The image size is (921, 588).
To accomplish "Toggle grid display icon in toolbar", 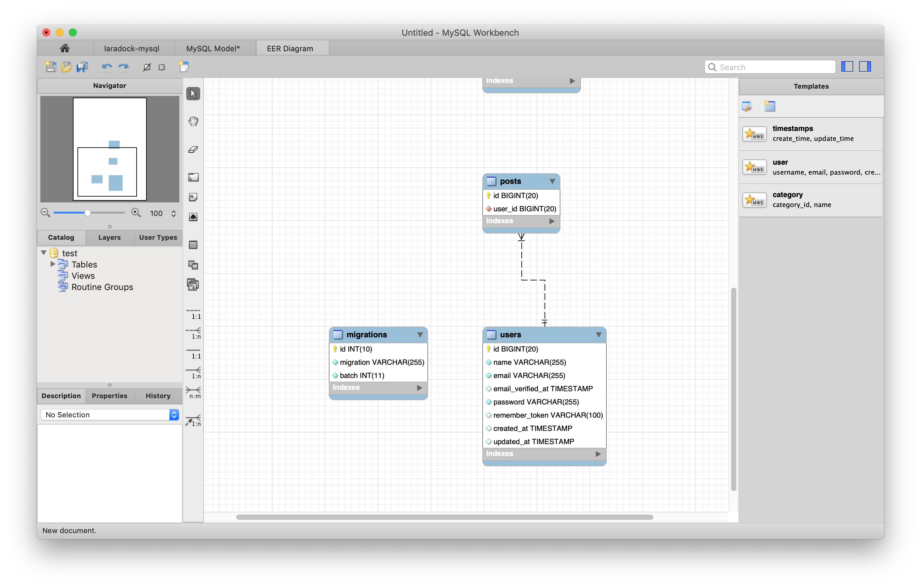I will (x=147, y=67).
